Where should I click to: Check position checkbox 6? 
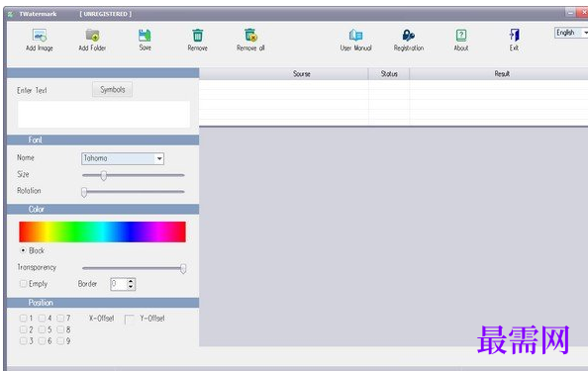pos(42,340)
